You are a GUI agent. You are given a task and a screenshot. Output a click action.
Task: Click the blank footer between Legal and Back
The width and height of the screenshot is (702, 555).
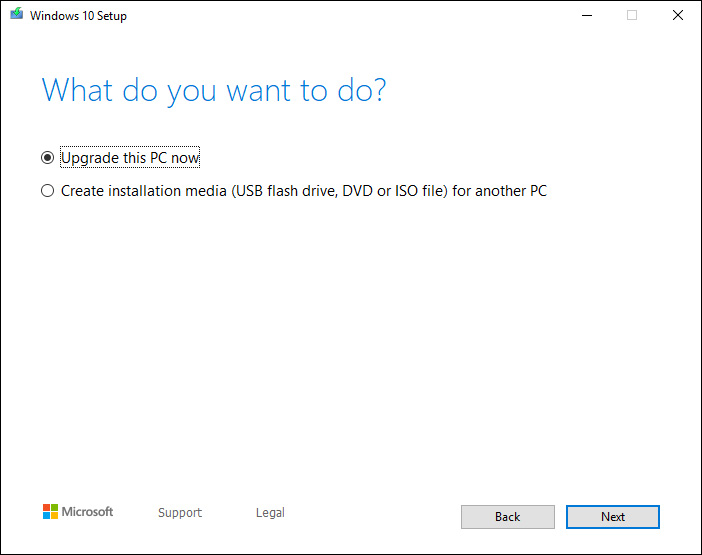pyautogui.click(x=373, y=515)
